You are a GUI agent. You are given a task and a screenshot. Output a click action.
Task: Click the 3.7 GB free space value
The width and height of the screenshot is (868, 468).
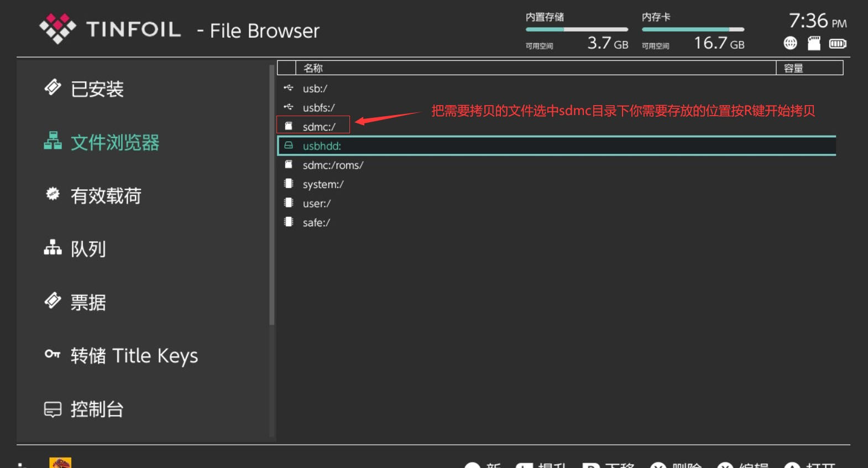(608, 43)
